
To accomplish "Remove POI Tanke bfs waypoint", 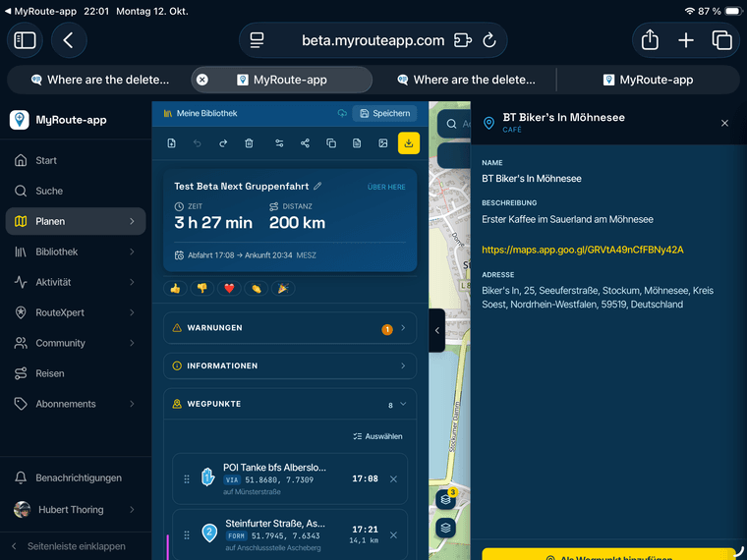I will coord(393,479).
